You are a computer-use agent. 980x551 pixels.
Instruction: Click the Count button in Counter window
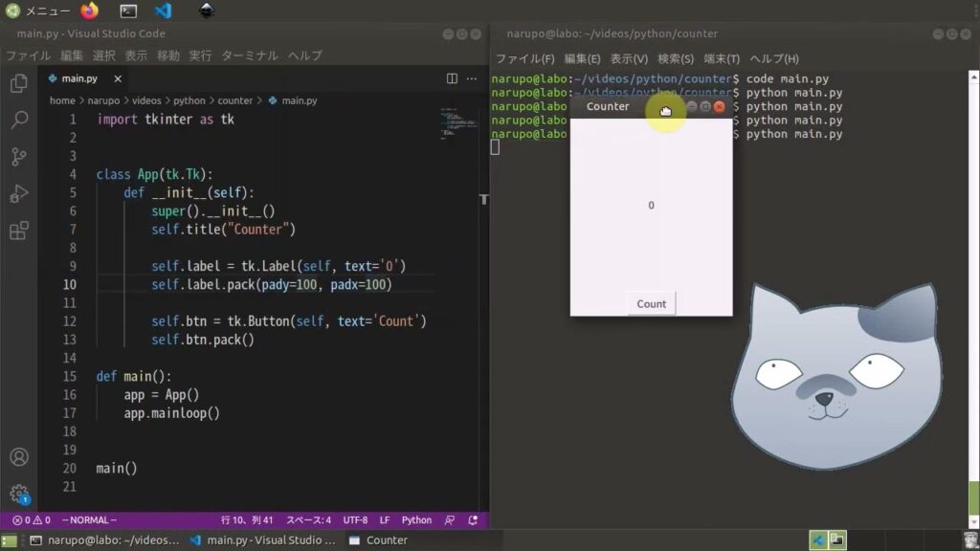[651, 303]
